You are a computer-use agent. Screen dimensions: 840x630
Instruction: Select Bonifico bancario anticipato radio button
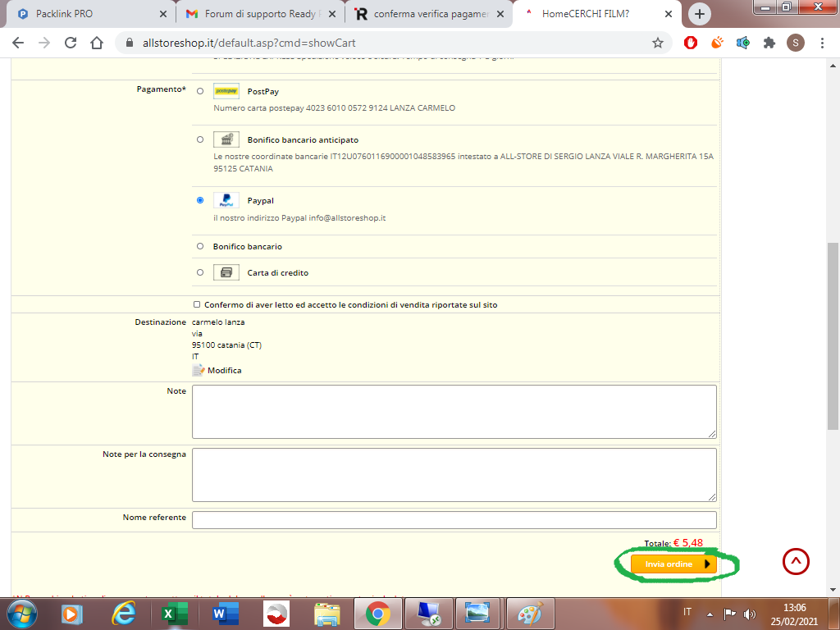(x=200, y=139)
